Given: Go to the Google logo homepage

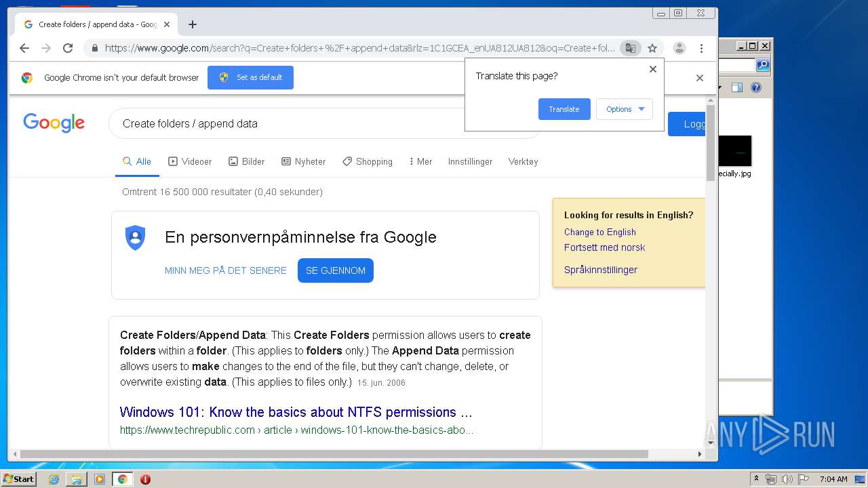Looking at the screenshot, I should coord(54,123).
